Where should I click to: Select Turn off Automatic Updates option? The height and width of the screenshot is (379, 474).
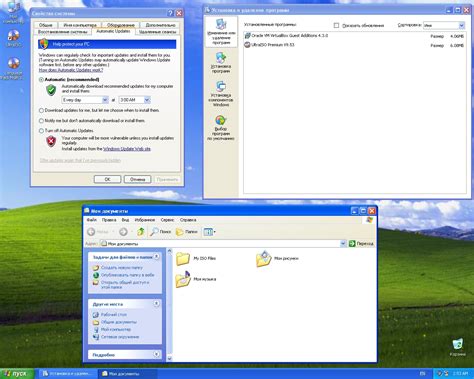41,131
